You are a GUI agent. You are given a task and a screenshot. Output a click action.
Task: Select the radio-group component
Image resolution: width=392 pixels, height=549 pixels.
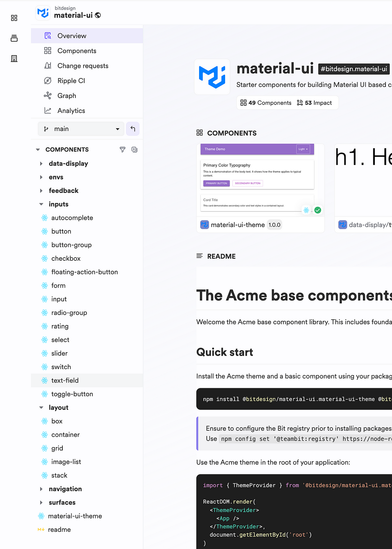pyautogui.click(x=87, y=313)
